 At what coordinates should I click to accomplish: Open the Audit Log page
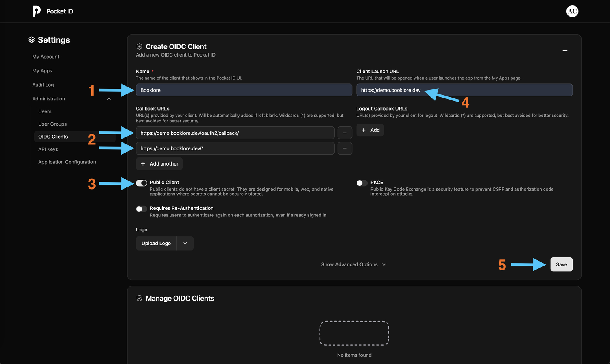(43, 85)
